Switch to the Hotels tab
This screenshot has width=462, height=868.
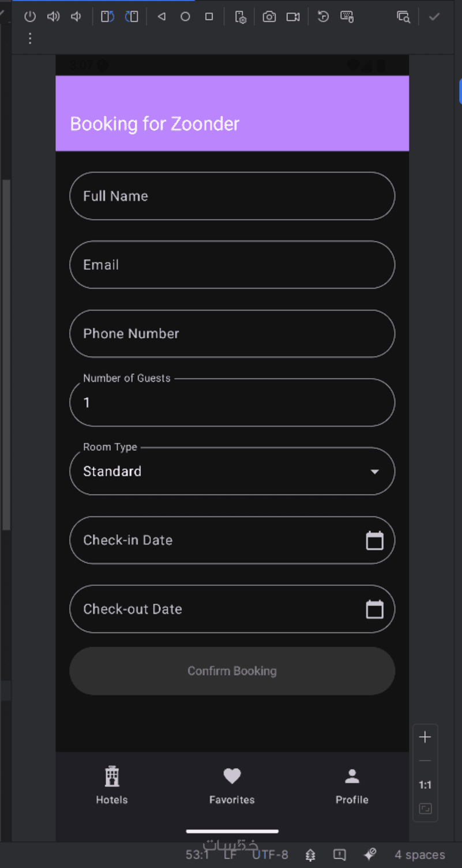click(x=112, y=785)
